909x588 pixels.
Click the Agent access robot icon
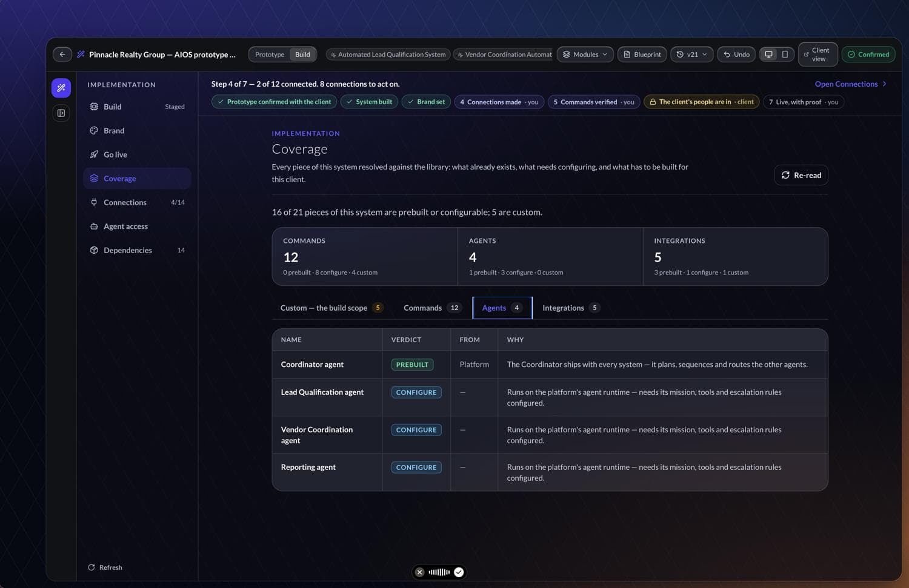(94, 226)
